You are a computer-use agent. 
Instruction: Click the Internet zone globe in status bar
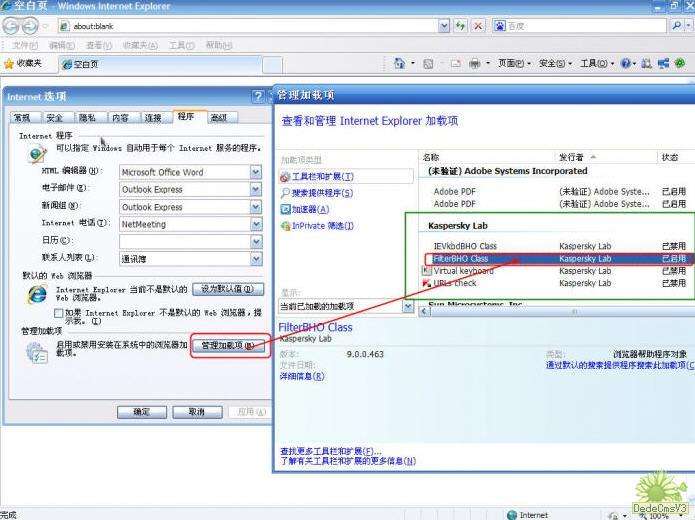pyautogui.click(x=512, y=515)
